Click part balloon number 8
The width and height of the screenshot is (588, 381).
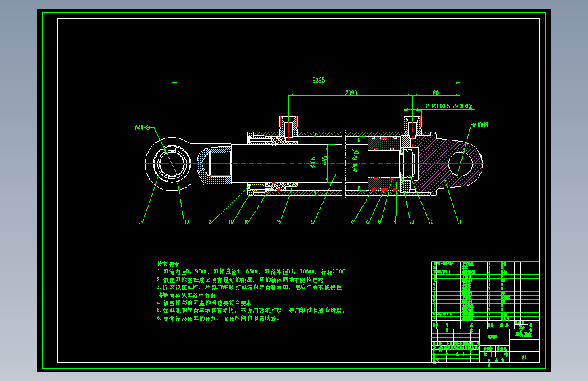coord(311,222)
